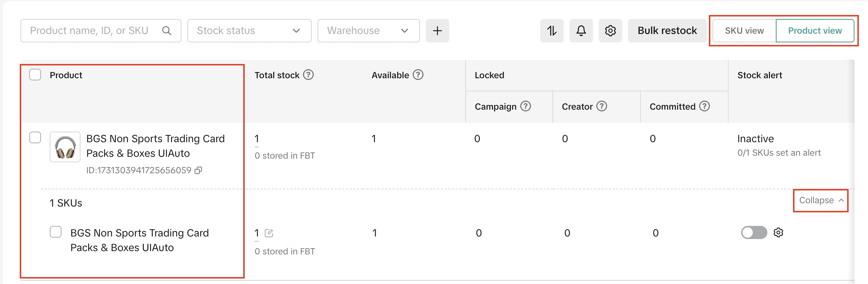Show help for the Available column
Viewport: 868px width, 284px height.
point(418,75)
